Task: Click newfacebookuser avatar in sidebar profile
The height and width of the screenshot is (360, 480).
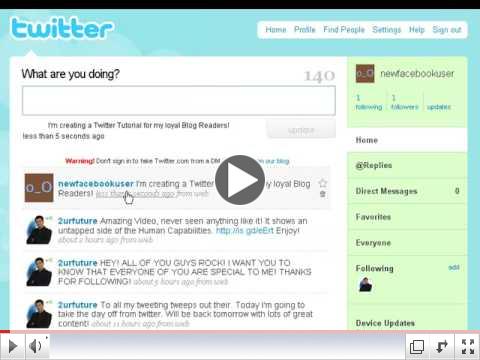Action: click(365, 73)
